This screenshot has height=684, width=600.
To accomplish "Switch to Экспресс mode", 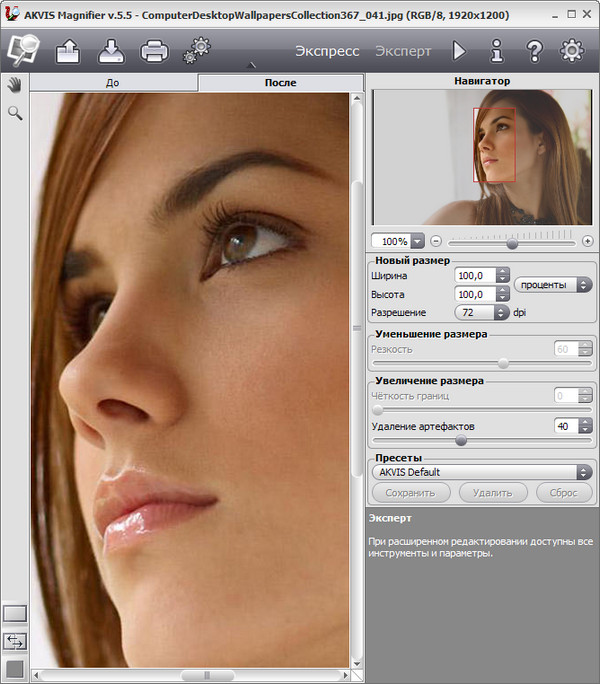I will (x=327, y=50).
